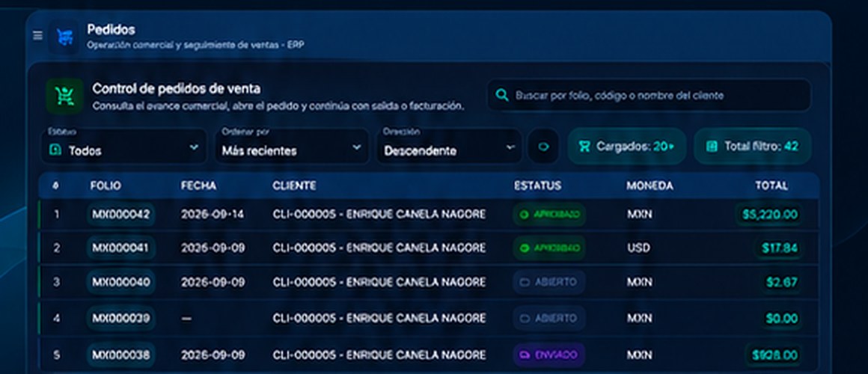Click the USD currency cell
Viewport: 868px width, 374px height.
pyautogui.click(x=639, y=248)
